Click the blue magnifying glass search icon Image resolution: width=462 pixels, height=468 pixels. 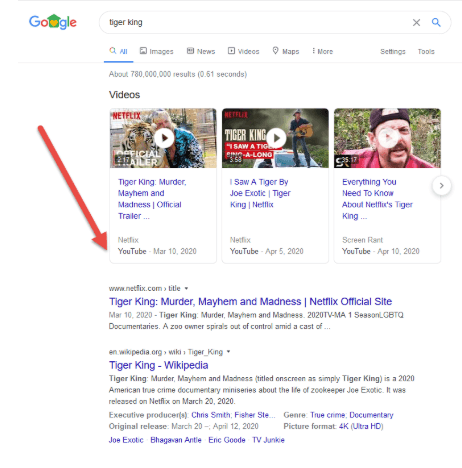pos(436,22)
